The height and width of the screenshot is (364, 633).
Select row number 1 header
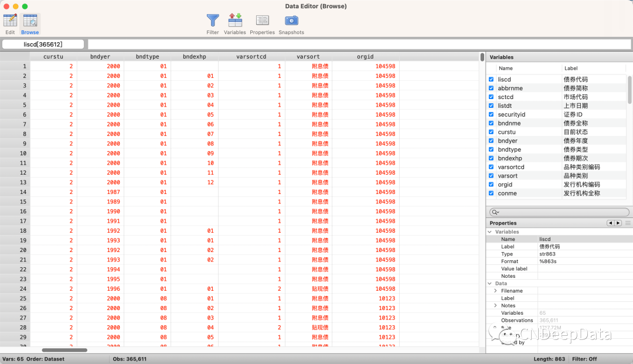point(15,66)
